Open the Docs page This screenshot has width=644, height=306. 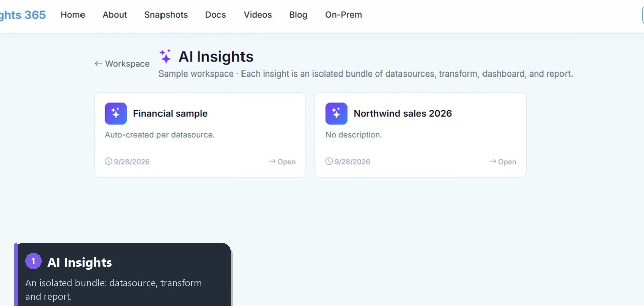(215, 15)
